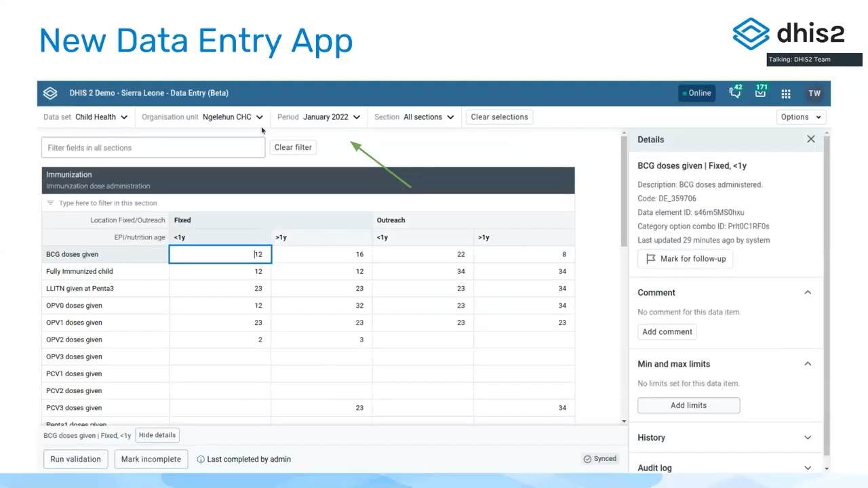Focus the Filter fields in all sections input
Image resolution: width=868 pixels, height=488 pixels.
[x=153, y=148]
